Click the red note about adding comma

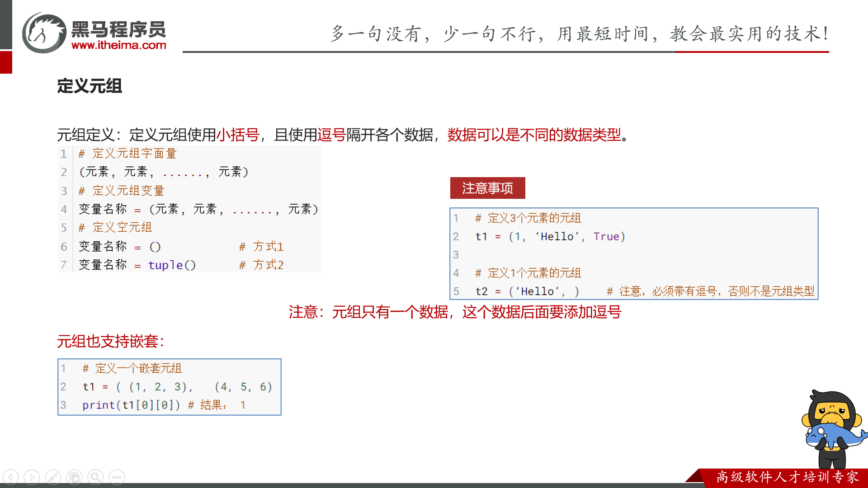pyautogui.click(x=455, y=312)
